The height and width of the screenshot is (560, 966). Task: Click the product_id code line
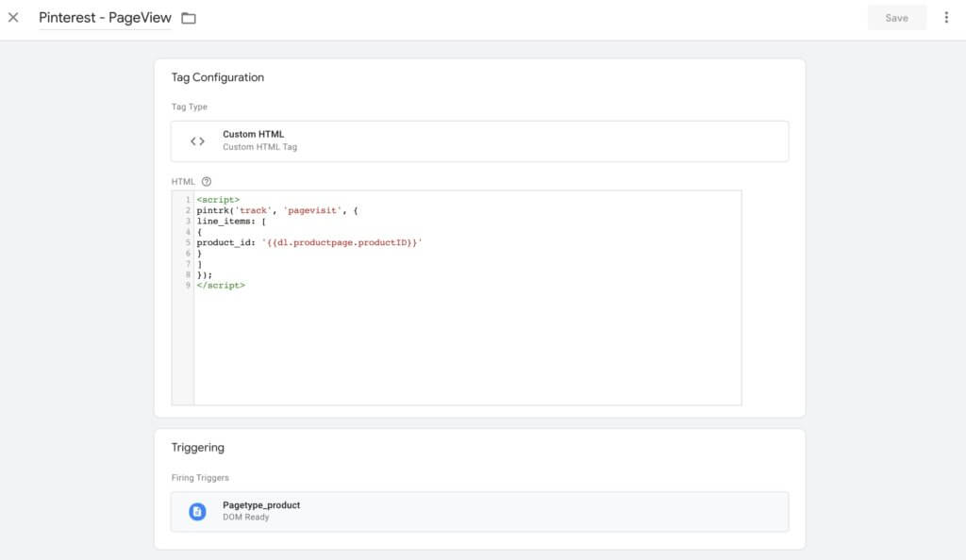pos(309,242)
